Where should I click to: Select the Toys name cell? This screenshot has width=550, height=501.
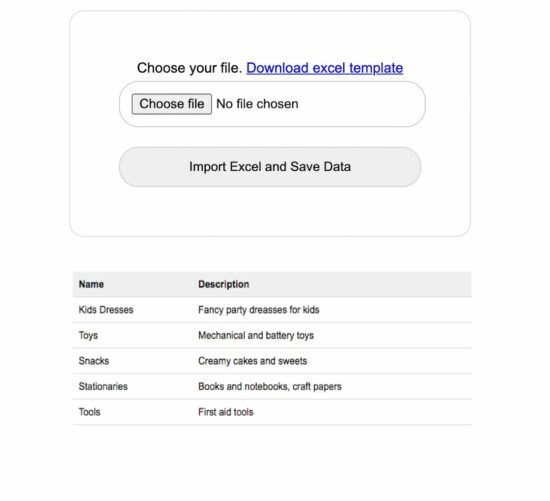(88, 335)
